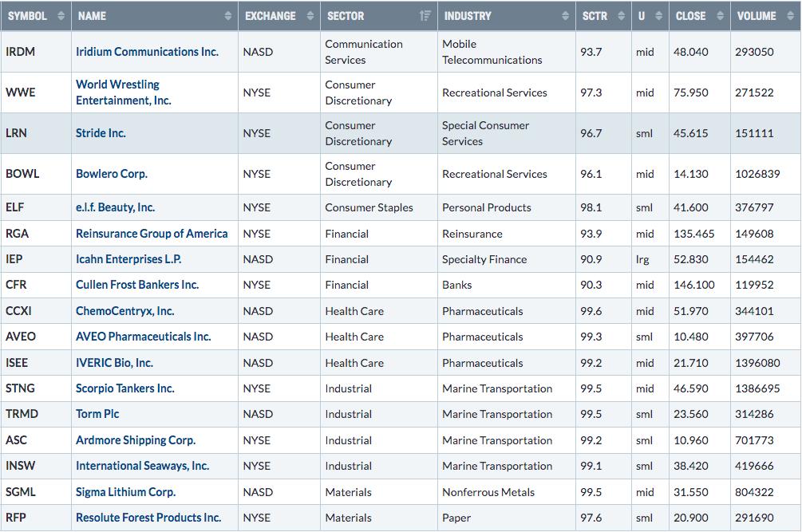The width and height of the screenshot is (802, 532).
Task: Click the active sort icon on the SECTOR column
Action: pyautogui.click(x=425, y=16)
